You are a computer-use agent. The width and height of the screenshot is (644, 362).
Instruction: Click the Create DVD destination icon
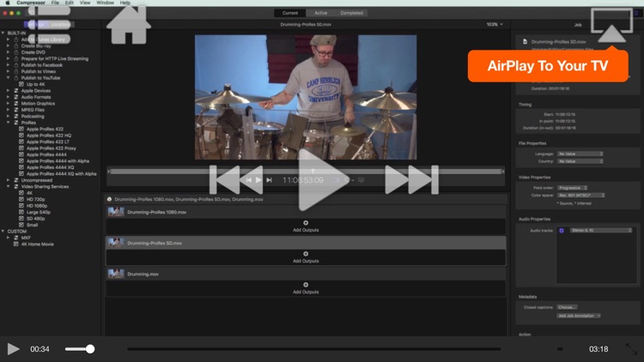[16, 52]
